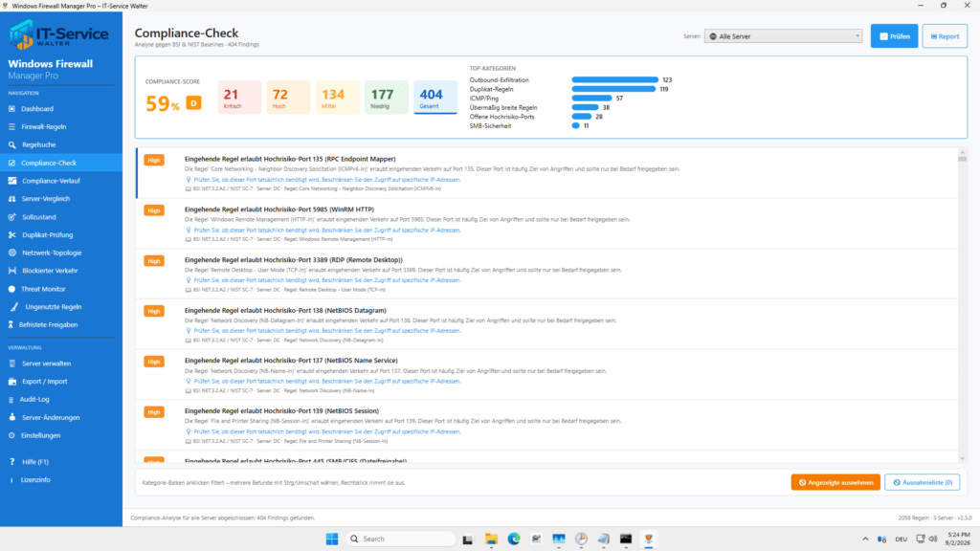
Task: Select the Port 138 NetBIOS Datagram finding
Action: pos(546,325)
